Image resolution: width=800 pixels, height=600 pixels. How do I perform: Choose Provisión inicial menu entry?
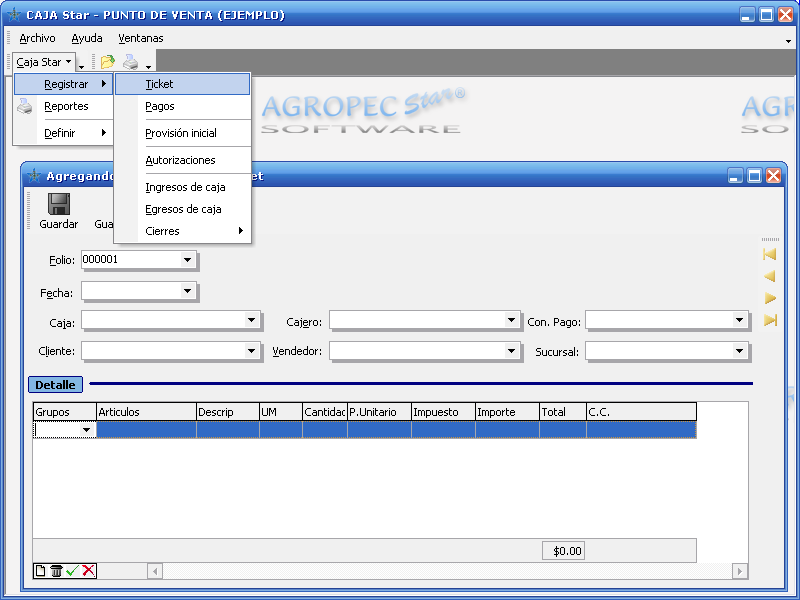(183, 133)
